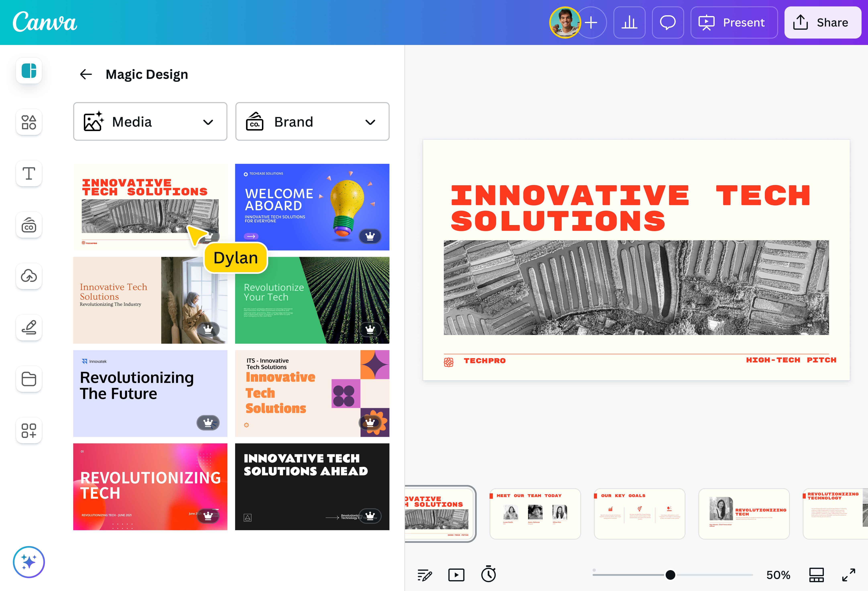Screen dimensions: 868x591
Task: Select the Text tool in the sidebar
Action: (x=29, y=173)
